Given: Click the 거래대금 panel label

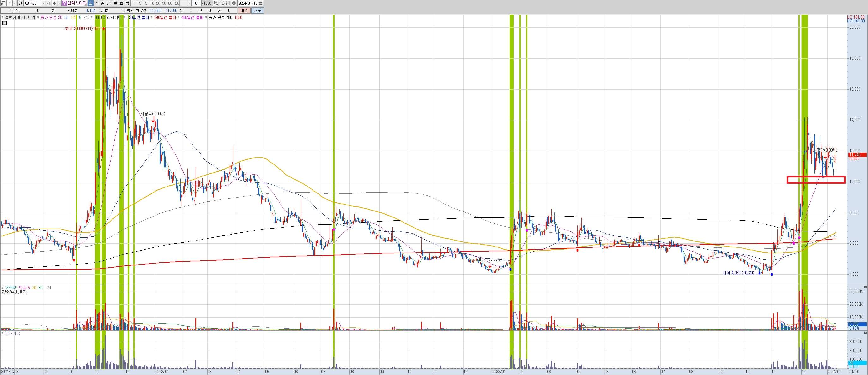Looking at the screenshot, I should coord(12,334).
